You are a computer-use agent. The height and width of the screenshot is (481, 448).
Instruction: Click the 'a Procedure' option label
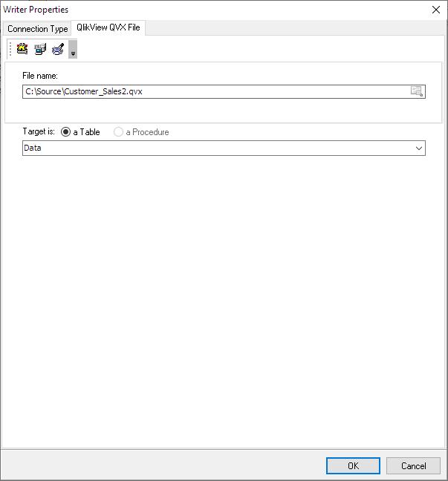(147, 132)
